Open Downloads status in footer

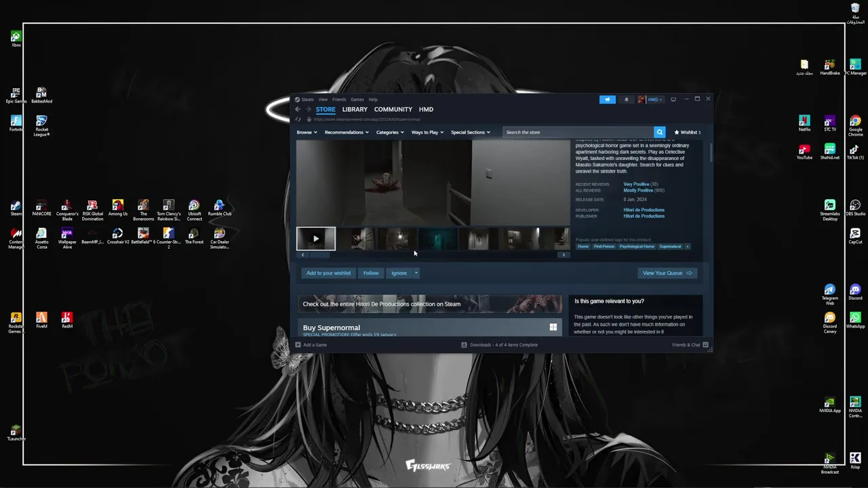499,345
